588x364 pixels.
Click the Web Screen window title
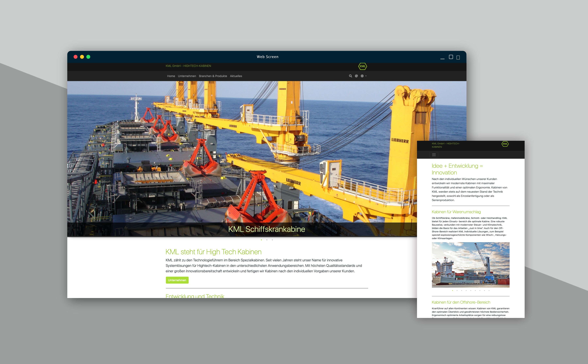pos(268,57)
